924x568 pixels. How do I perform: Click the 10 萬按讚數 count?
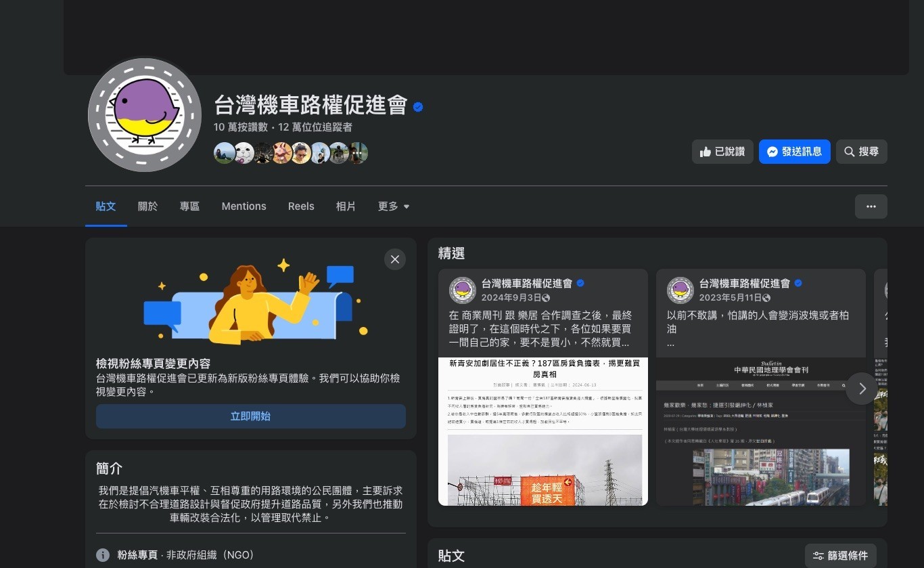[x=241, y=127]
